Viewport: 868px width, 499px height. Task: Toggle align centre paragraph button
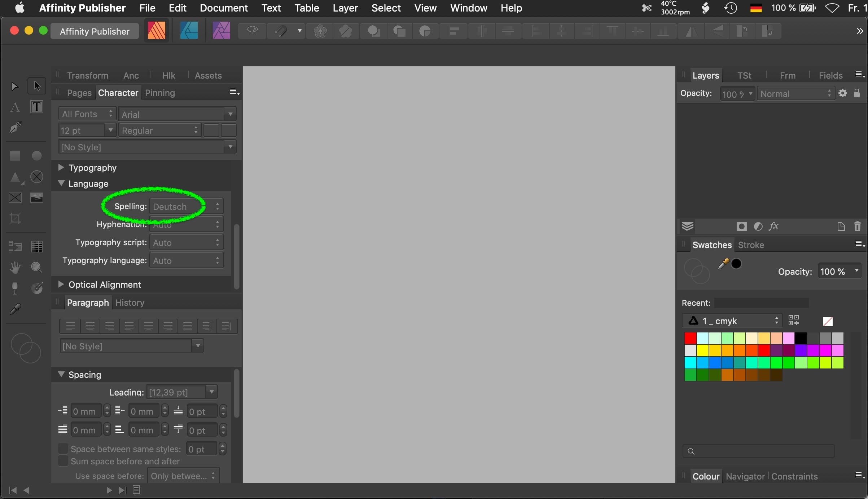point(90,326)
